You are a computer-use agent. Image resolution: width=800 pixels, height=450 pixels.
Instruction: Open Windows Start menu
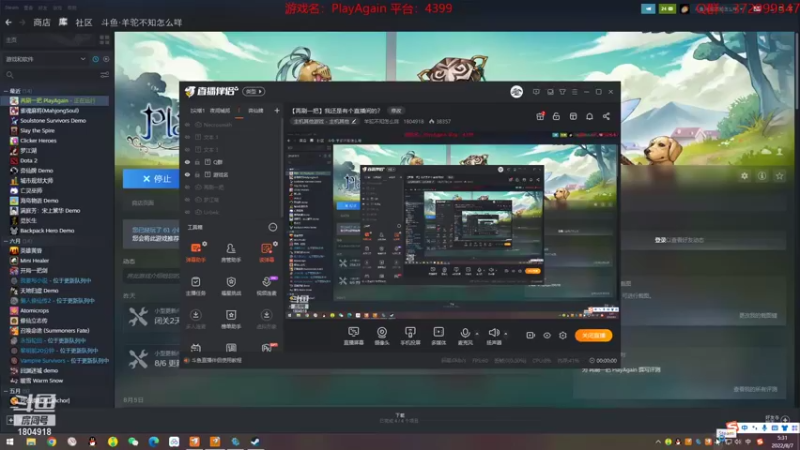10,442
